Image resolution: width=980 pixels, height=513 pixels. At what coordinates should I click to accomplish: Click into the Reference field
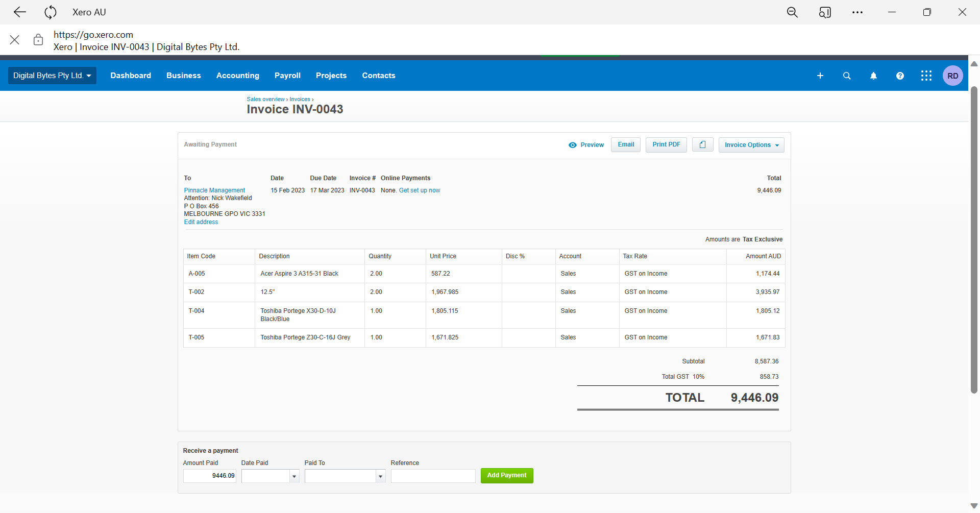(433, 476)
